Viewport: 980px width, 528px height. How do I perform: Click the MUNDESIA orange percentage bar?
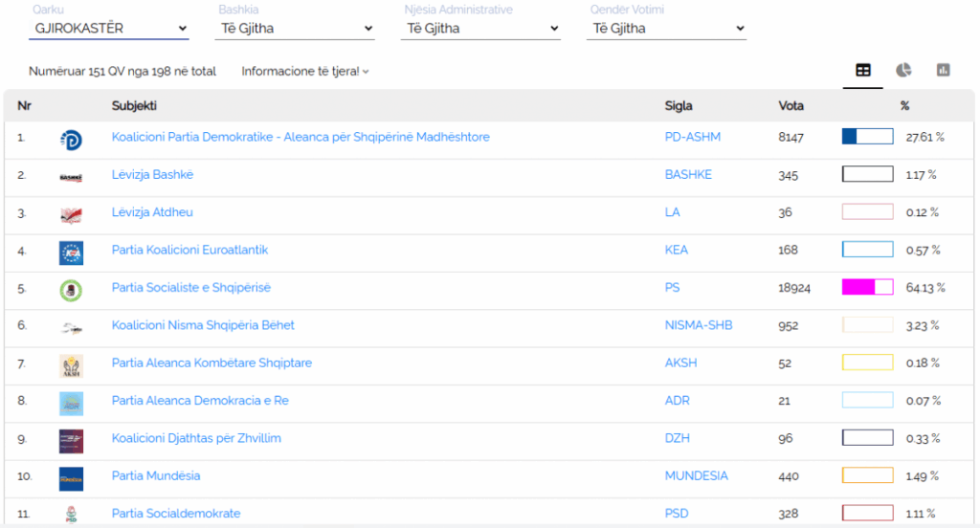[867, 474]
